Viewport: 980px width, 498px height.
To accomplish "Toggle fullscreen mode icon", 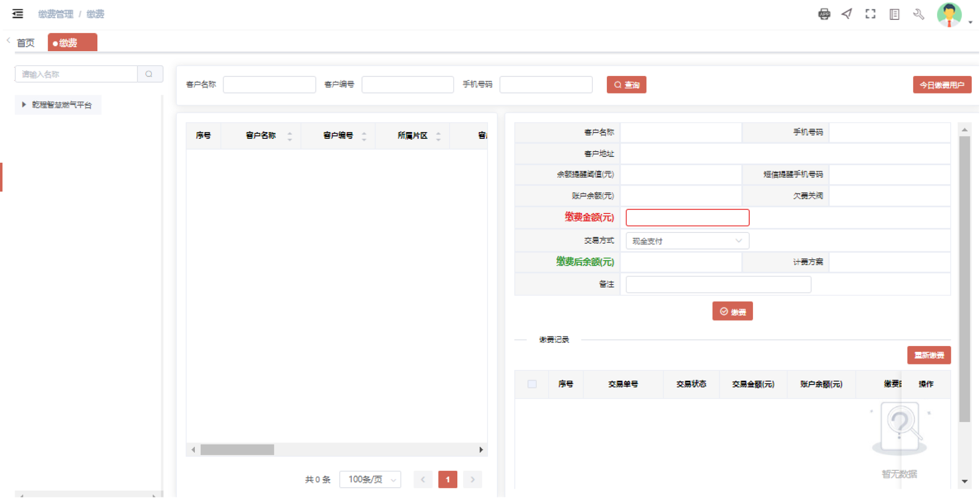I will tap(870, 14).
